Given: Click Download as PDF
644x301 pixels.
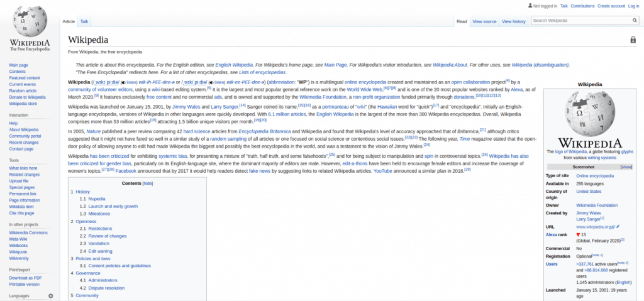Looking at the screenshot, I should click(x=25, y=278).
